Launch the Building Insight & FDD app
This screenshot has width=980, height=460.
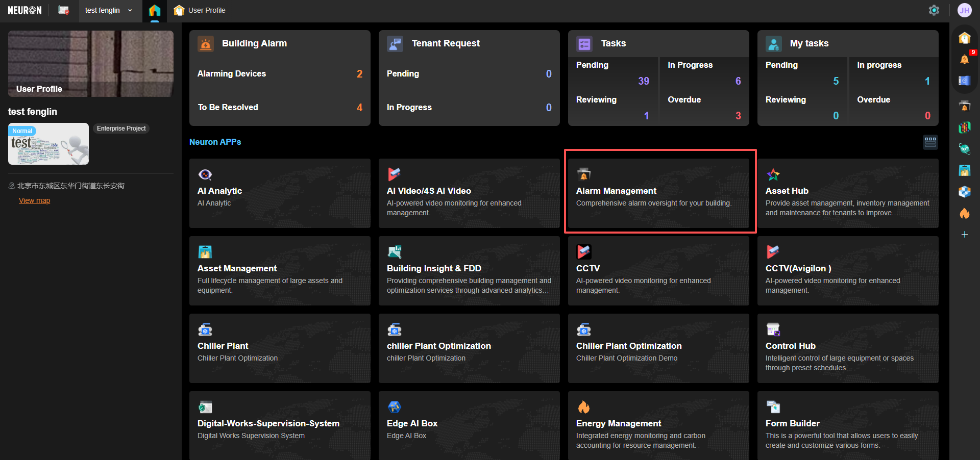[x=469, y=270]
